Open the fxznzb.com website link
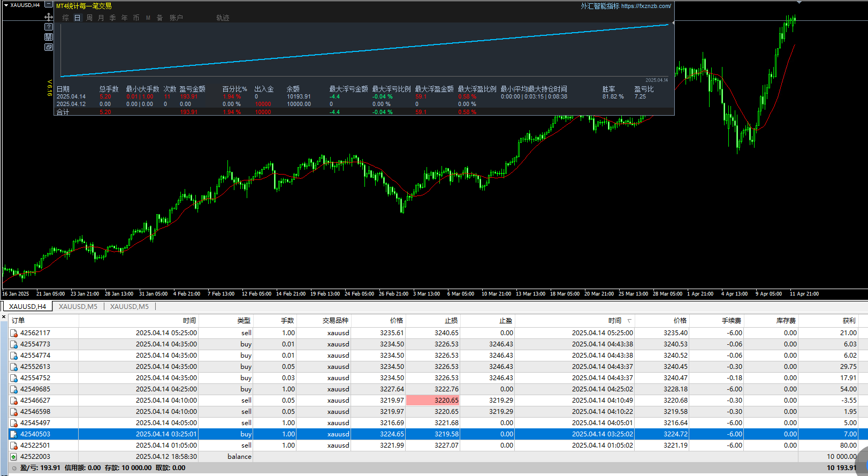This screenshot has width=868, height=476. 646,6
